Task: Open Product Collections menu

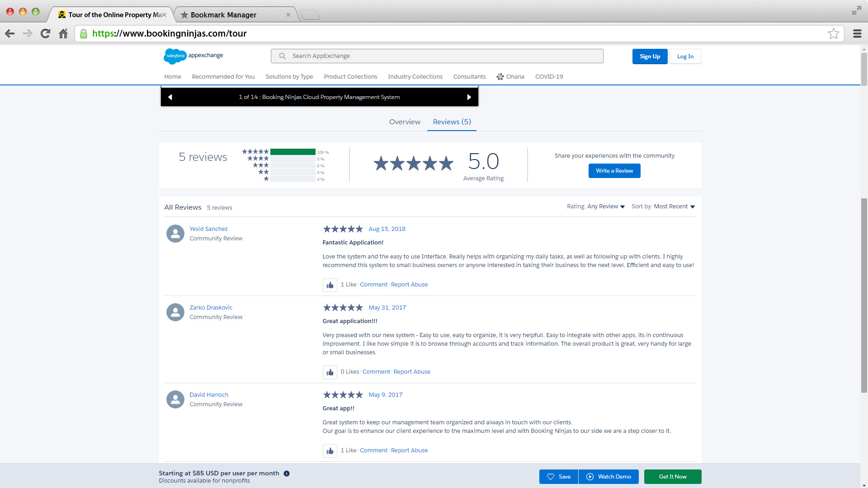Action: pos(350,77)
